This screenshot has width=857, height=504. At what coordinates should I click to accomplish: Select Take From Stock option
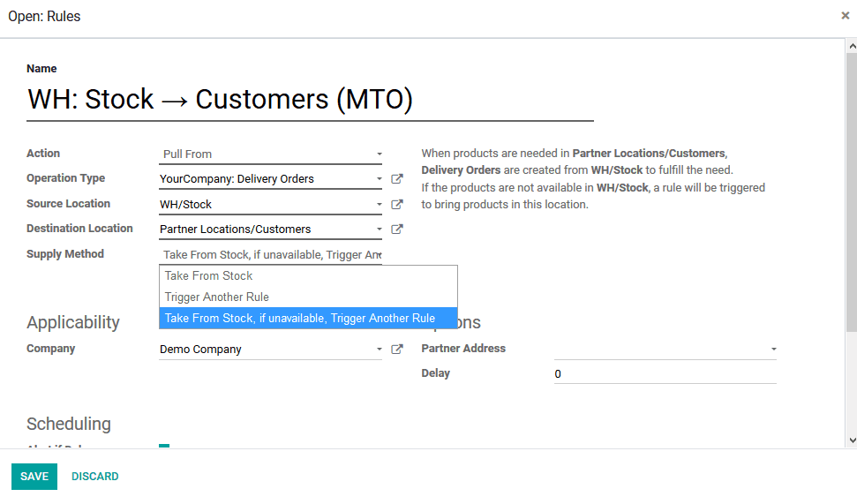308,276
